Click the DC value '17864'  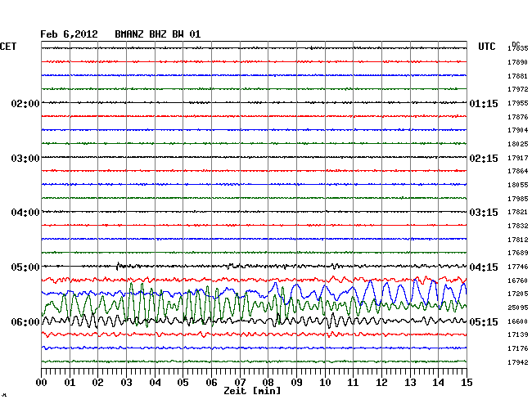(x=518, y=171)
